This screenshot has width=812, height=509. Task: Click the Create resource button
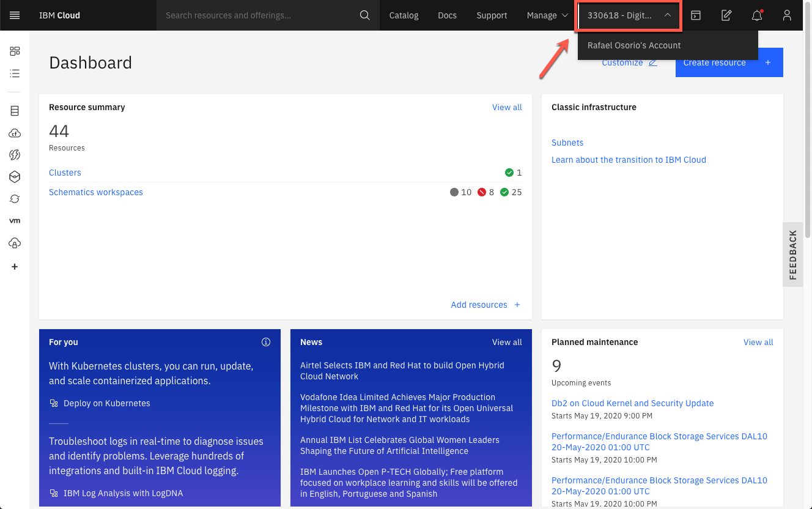click(x=729, y=62)
